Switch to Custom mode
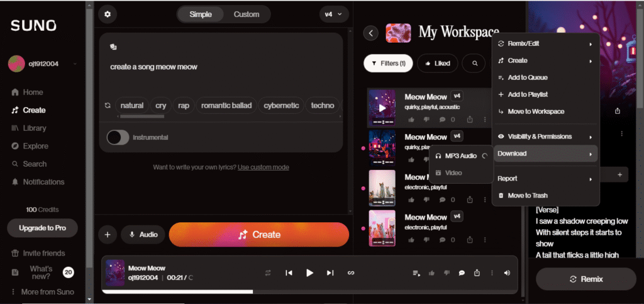The image size is (644, 304). (247, 14)
